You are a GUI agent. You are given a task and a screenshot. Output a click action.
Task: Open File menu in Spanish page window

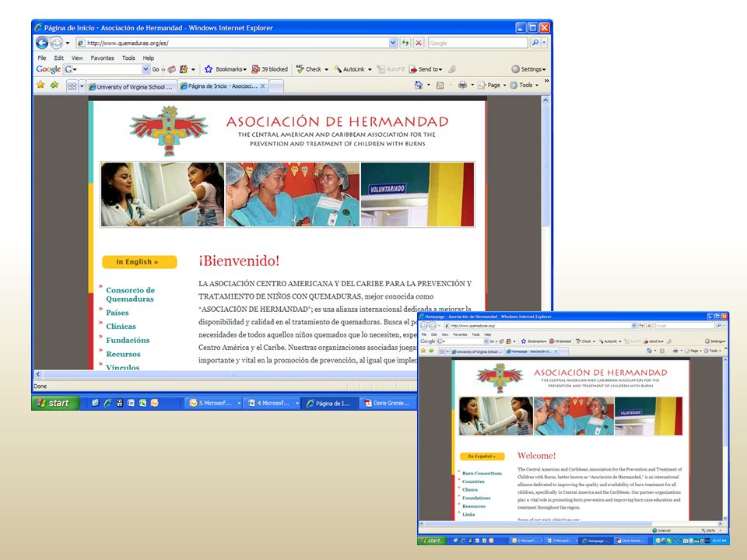pyautogui.click(x=42, y=58)
